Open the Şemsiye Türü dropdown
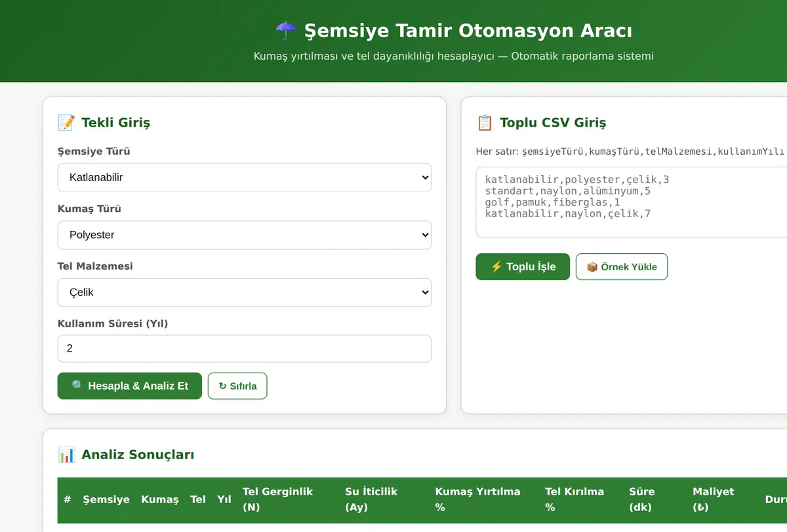Image resolution: width=787 pixels, height=532 pixels. (245, 177)
